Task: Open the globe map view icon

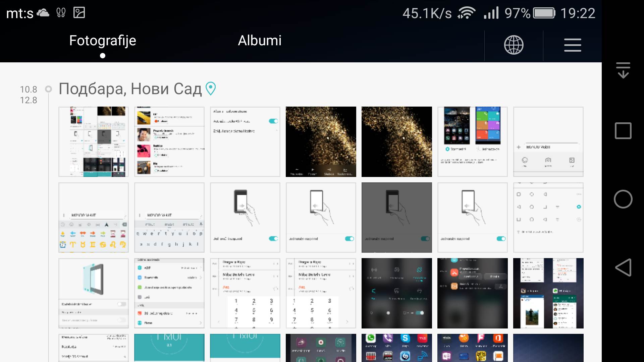Action: tap(514, 45)
